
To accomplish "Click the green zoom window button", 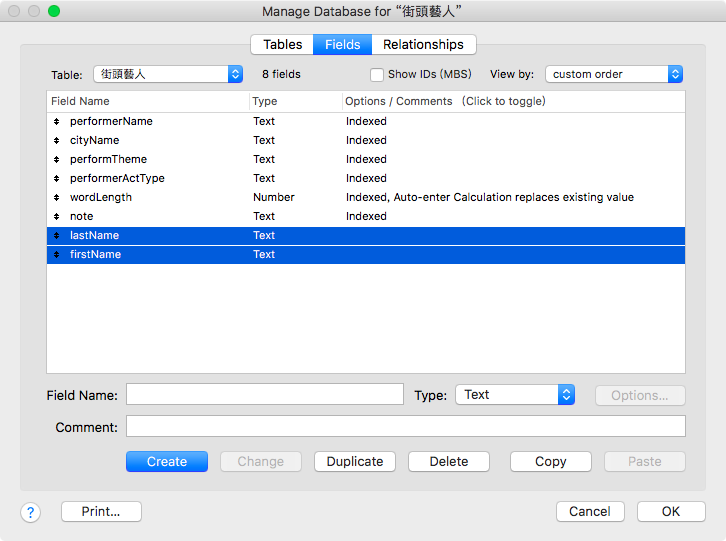I will tap(54, 11).
